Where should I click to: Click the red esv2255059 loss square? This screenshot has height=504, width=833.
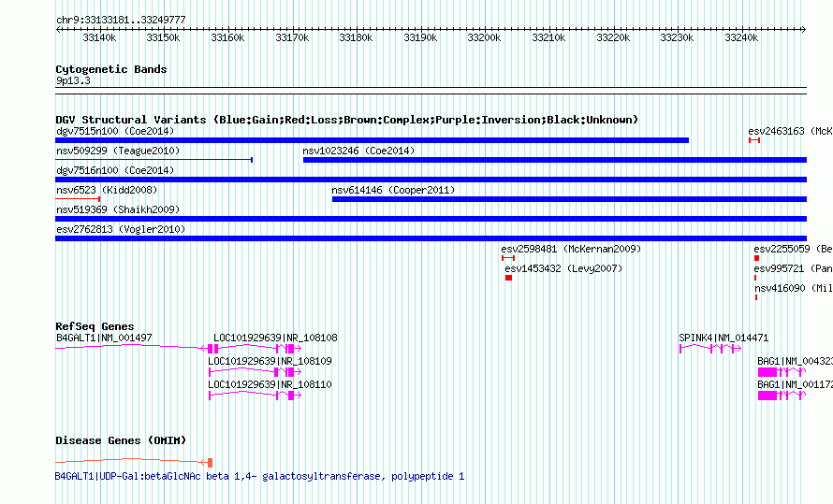756,258
